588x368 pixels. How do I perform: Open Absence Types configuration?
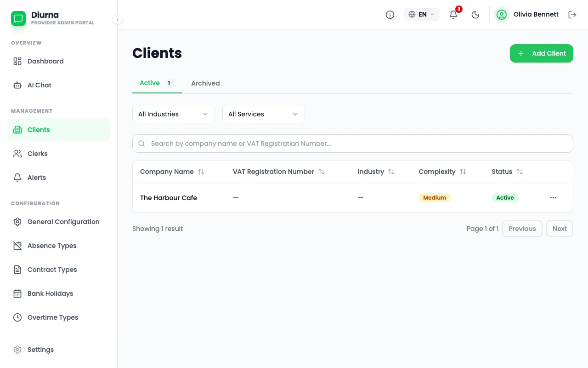click(59, 246)
